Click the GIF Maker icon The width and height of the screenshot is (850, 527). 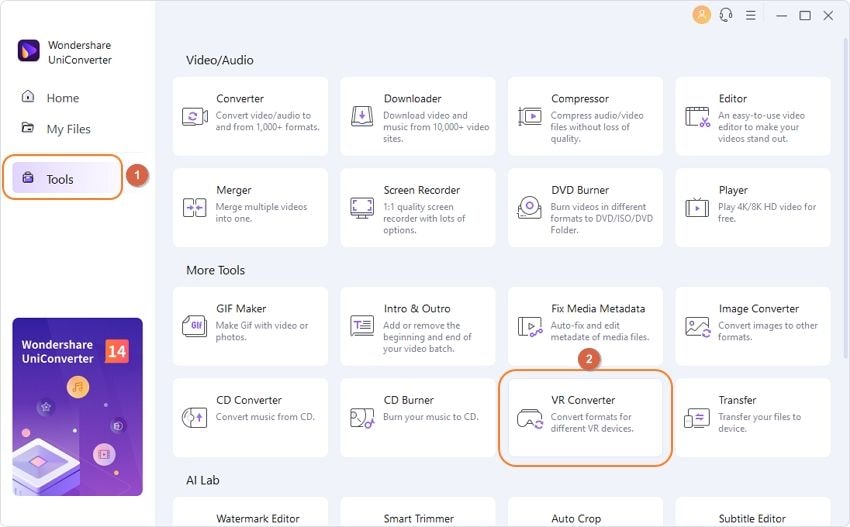[195, 326]
